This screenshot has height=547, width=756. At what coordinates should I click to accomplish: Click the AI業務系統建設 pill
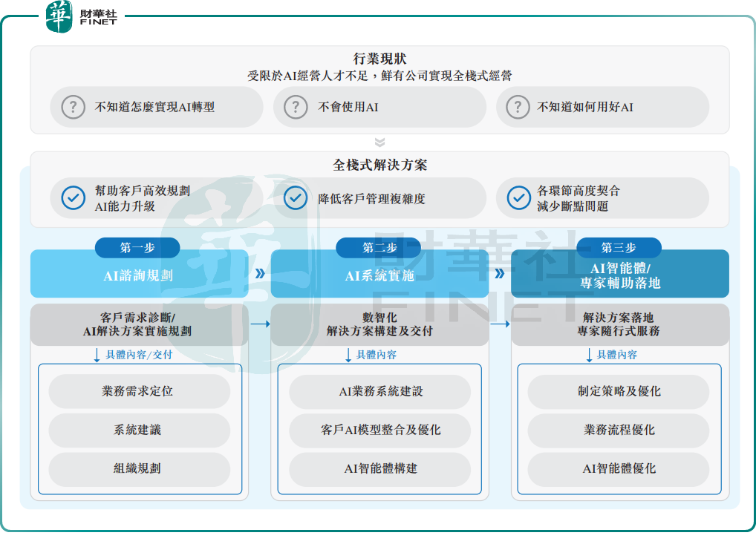(x=380, y=391)
